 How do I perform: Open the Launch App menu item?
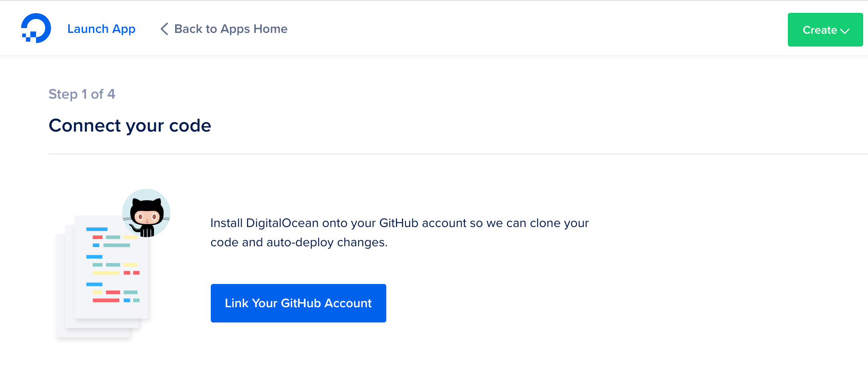(x=101, y=29)
